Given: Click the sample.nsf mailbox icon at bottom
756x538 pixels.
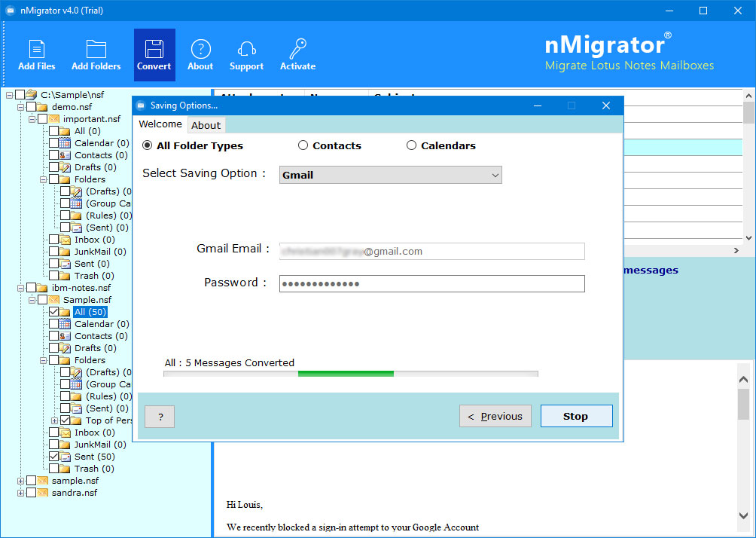Looking at the screenshot, I should pos(43,481).
